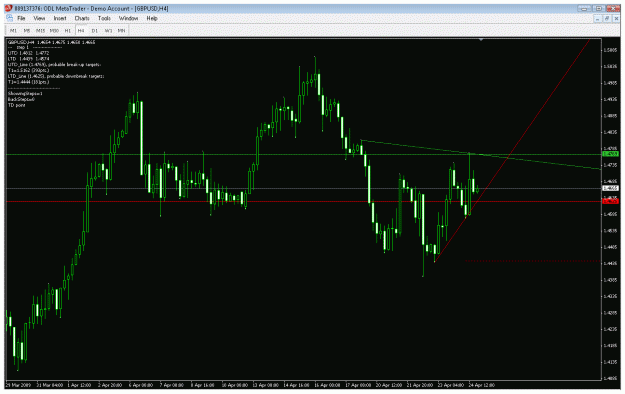Click the '14 Apr 16:00' time axis label
This screenshot has width=625, height=394.
[296, 385]
